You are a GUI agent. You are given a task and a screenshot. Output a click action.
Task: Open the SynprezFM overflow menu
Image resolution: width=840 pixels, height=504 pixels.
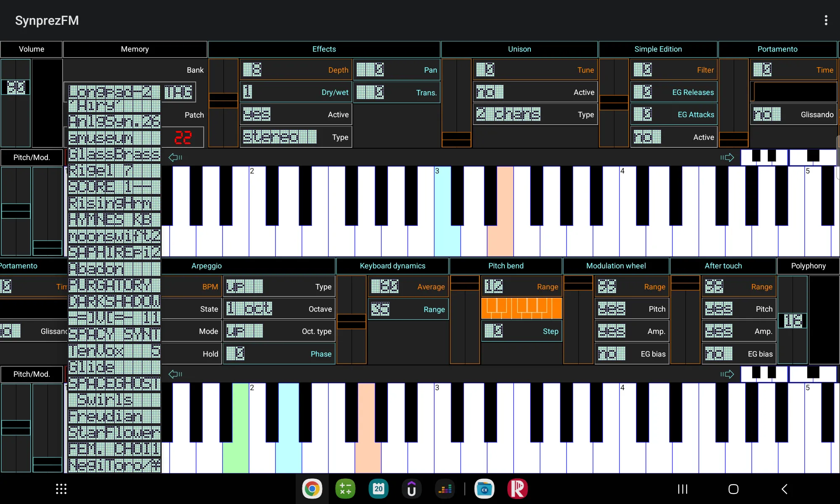[x=826, y=20]
